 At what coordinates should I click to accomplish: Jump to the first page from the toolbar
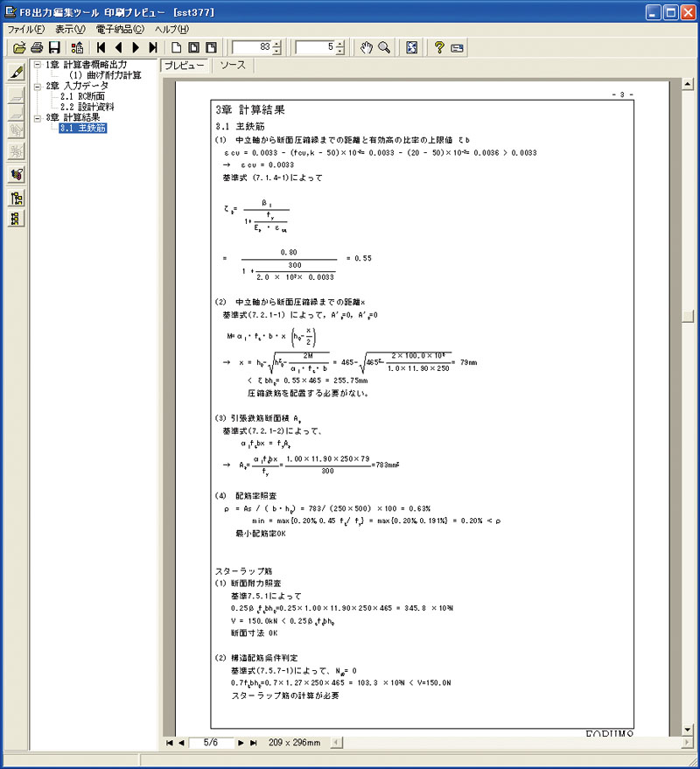coord(101,47)
